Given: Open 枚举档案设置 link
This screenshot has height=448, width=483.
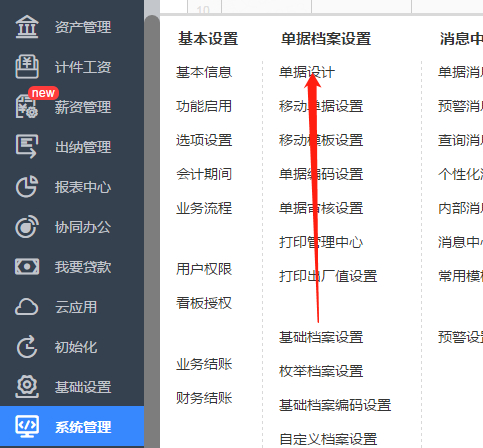Looking at the screenshot, I should click(321, 371).
